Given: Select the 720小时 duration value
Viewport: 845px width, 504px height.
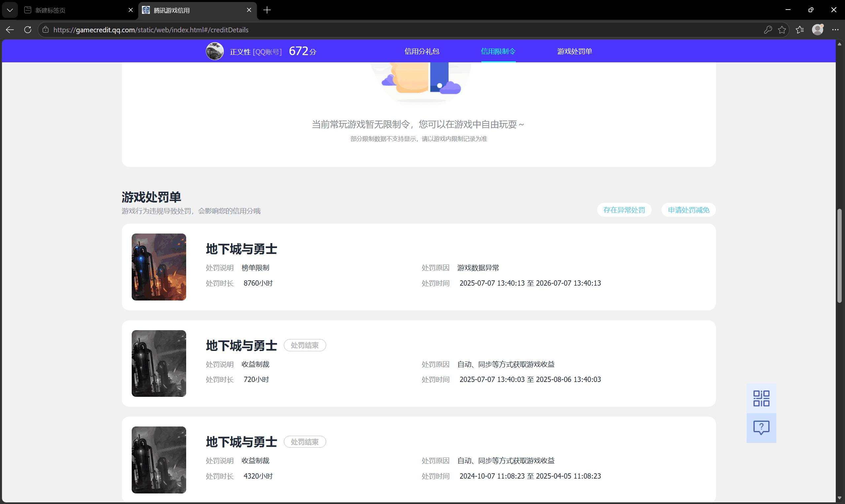Looking at the screenshot, I should pos(256,380).
